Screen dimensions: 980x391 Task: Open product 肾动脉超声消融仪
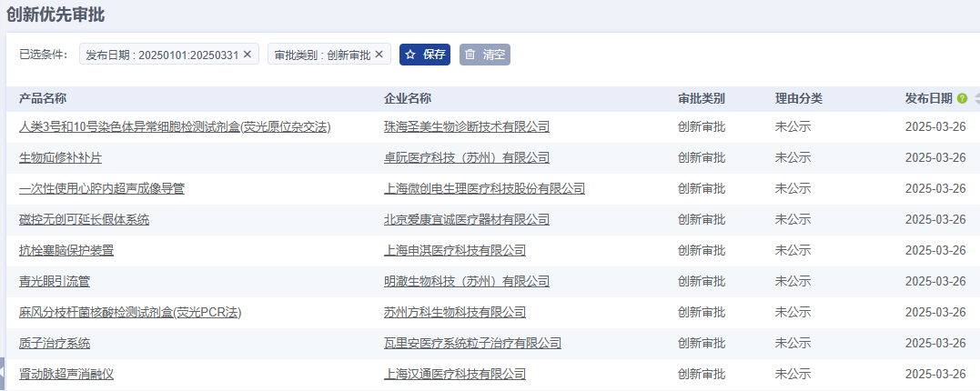(66, 374)
